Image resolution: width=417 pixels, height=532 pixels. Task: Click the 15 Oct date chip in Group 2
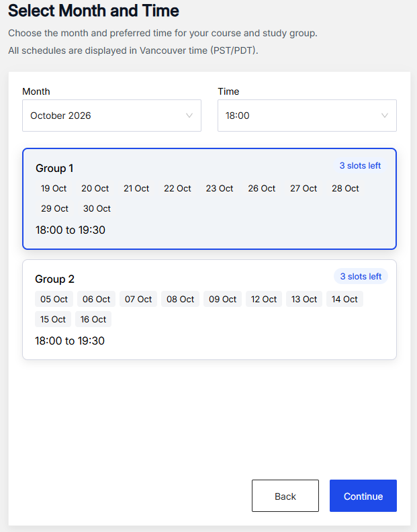(53, 319)
